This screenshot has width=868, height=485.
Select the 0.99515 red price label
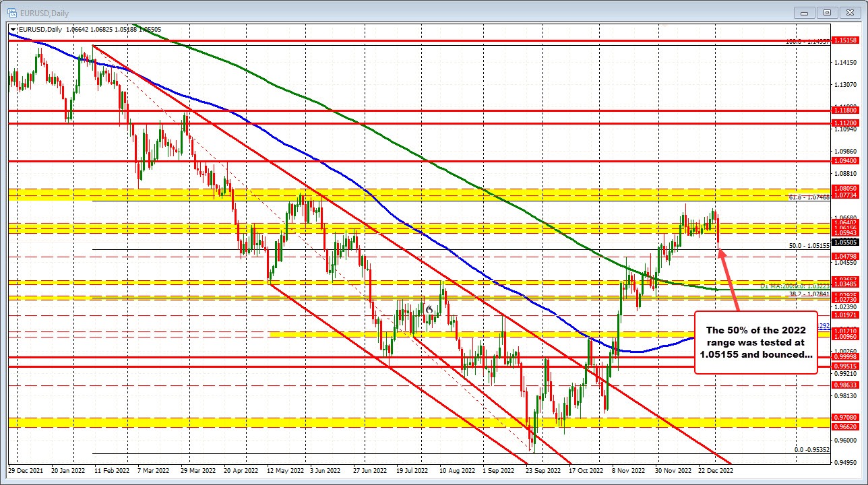pyautogui.click(x=845, y=366)
